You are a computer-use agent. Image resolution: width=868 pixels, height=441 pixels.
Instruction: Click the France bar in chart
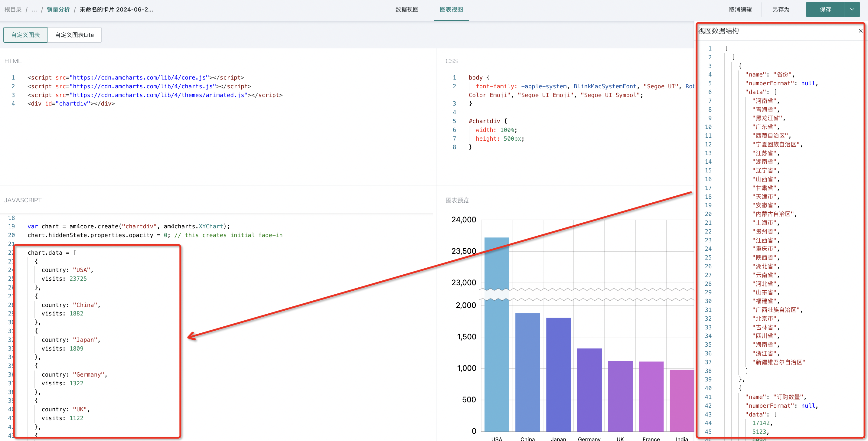[x=651, y=397]
